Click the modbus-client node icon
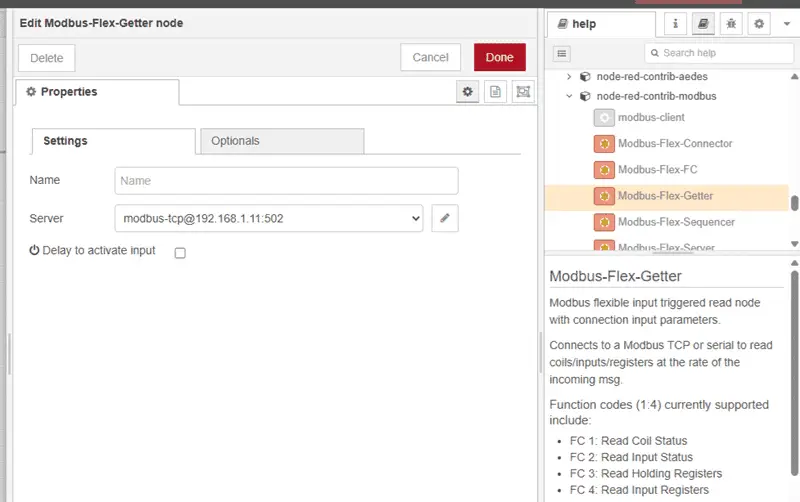800x502 pixels. click(604, 118)
